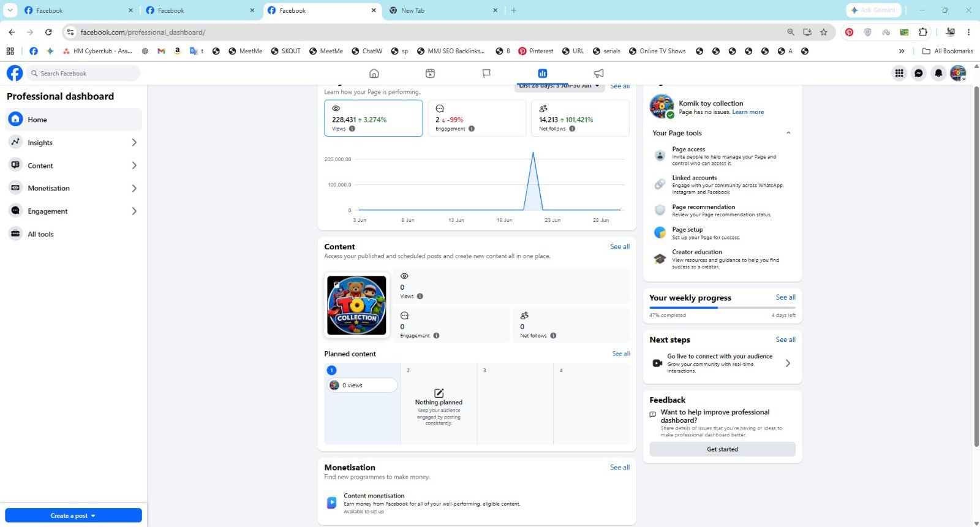Viewport: 980px width, 527px height.
Task: Expand the Content menu chevron
Action: pos(134,165)
